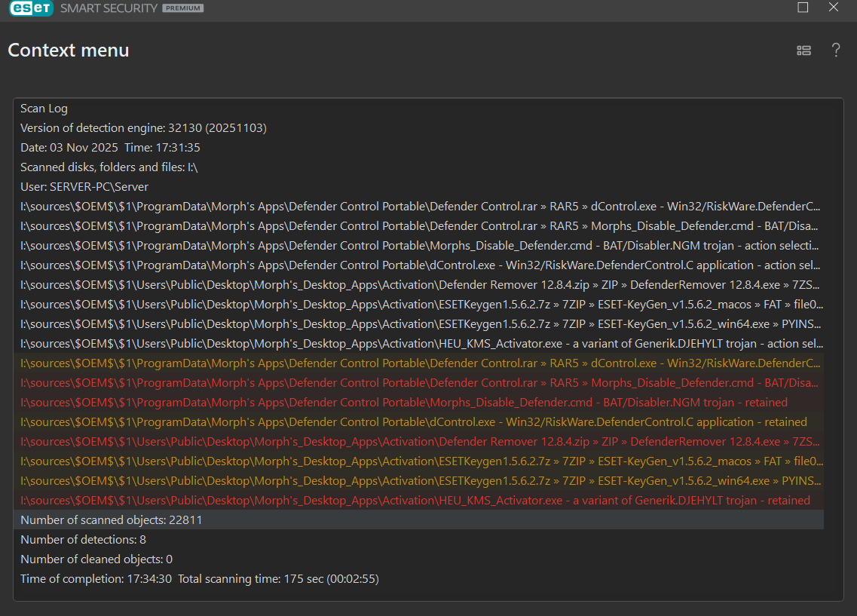Select yellow dControl.exe application retained line
The image size is (857, 616).
click(x=413, y=422)
